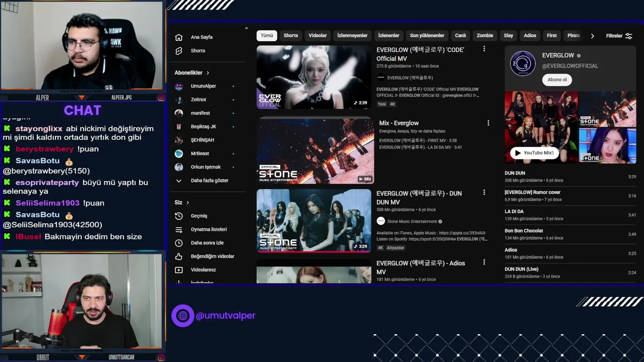Play LA DI DA track in list
Image resolution: width=644 pixels, height=362 pixels.
571,215
